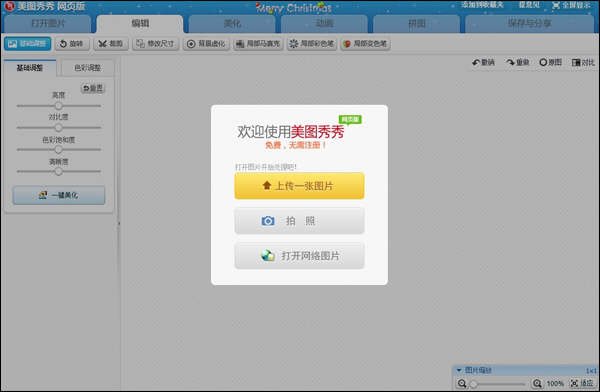Select the rotate (旋转) tool
This screenshot has width=600, height=392.
click(72, 44)
